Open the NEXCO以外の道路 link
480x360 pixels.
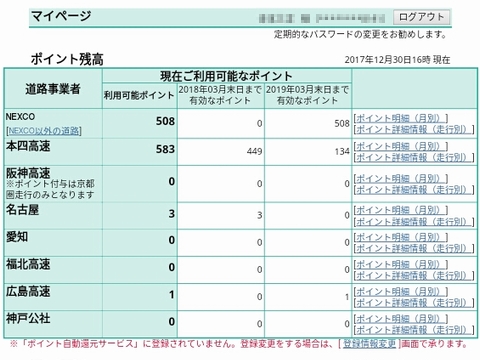(44, 131)
